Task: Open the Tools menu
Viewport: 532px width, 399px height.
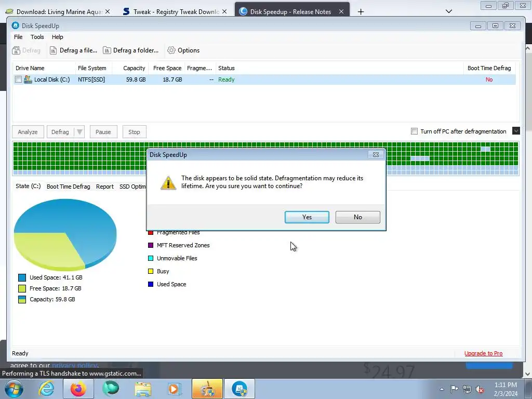Action: [37, 37]
